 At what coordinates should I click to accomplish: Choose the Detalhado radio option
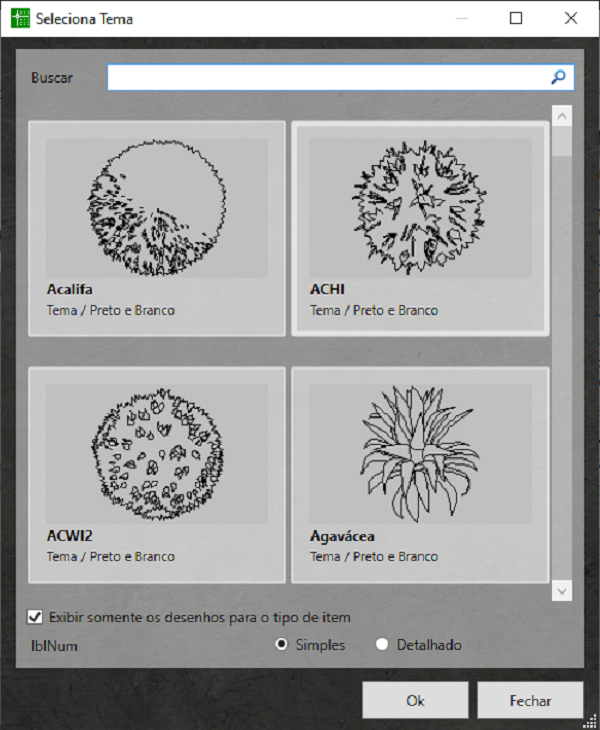pyautogui.click(x=382, y=645)
